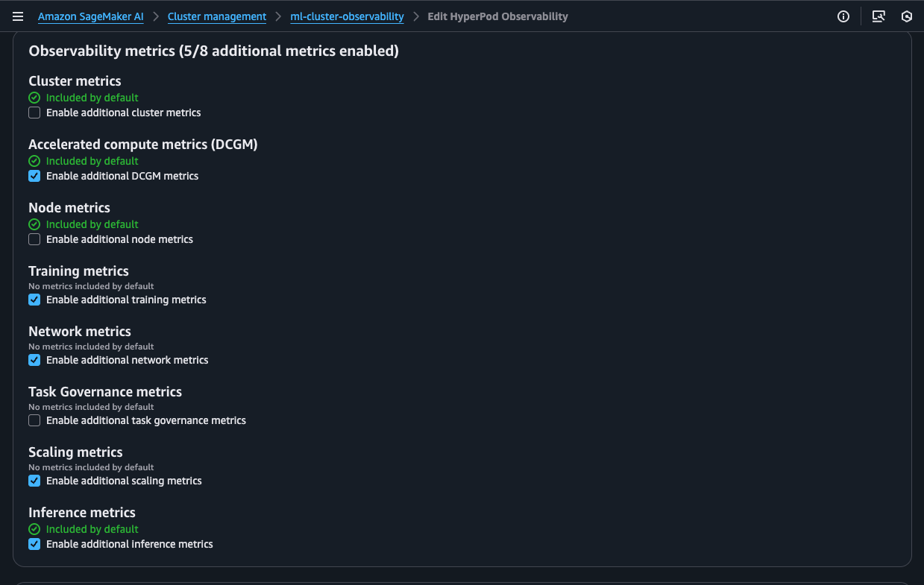The width and height of the screenshot is (924, 585).
Task: Click the info circle icon in header
Action: (x=843, y=16)
